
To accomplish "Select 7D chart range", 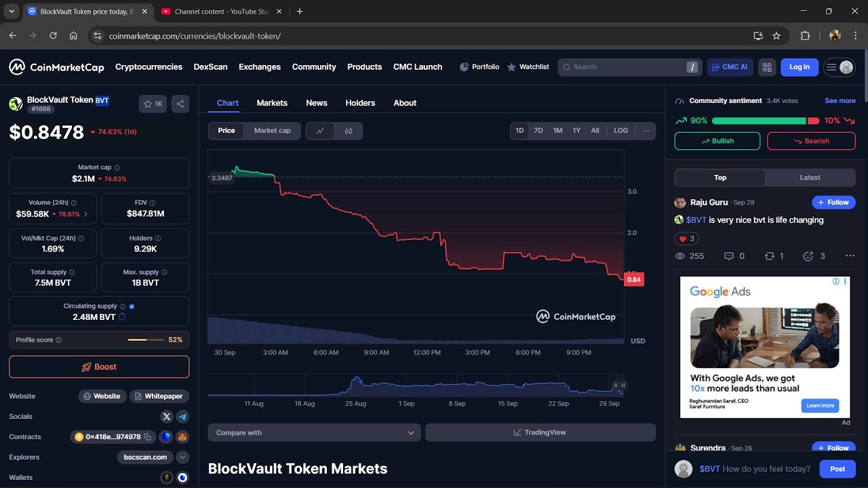I will [538, 131].
